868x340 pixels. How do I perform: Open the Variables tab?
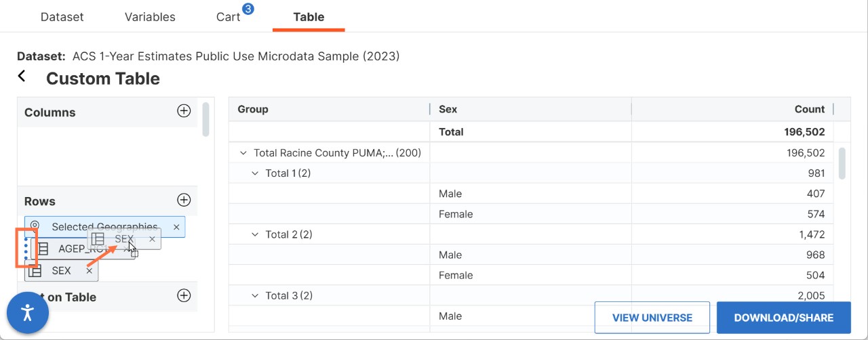pos(150,17)
